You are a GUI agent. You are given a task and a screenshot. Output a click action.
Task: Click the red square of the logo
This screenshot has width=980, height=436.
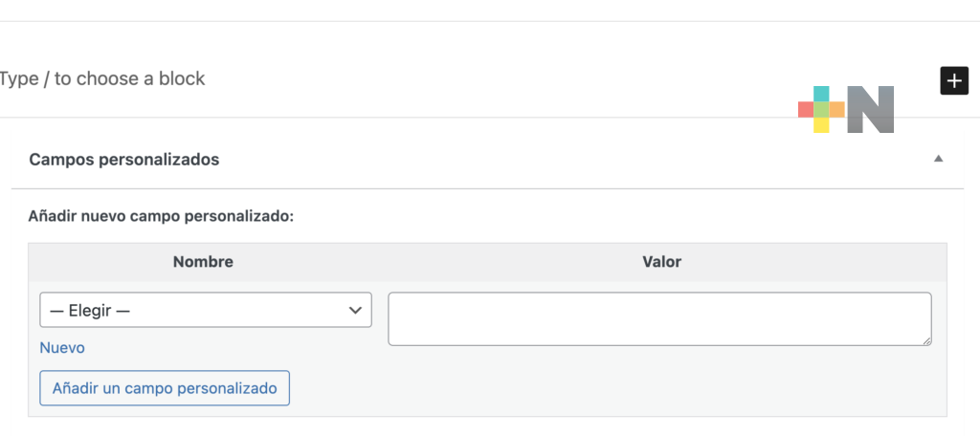[806, 109]
